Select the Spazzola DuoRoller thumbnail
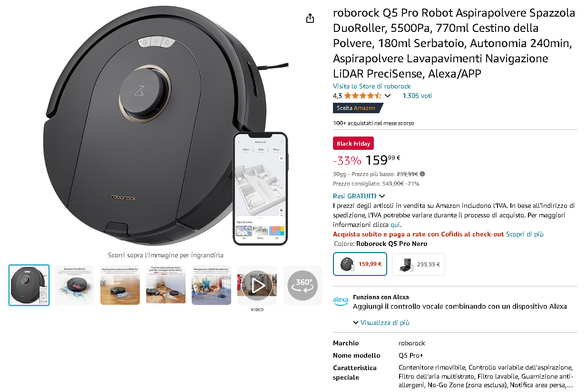 click(75, 285)
